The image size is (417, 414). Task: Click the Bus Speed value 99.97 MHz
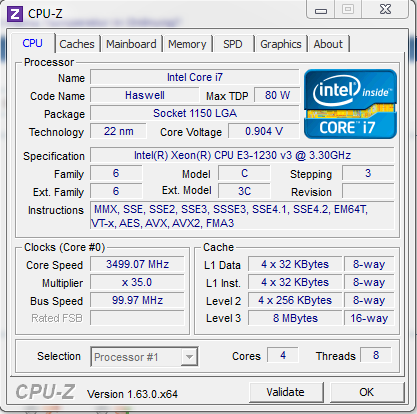point(137,300)
